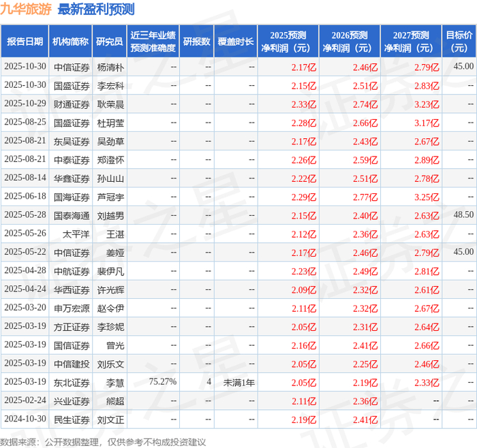Click the 九华旅游 title text
This screenshot has height=448, width=477.
[26, 9]
